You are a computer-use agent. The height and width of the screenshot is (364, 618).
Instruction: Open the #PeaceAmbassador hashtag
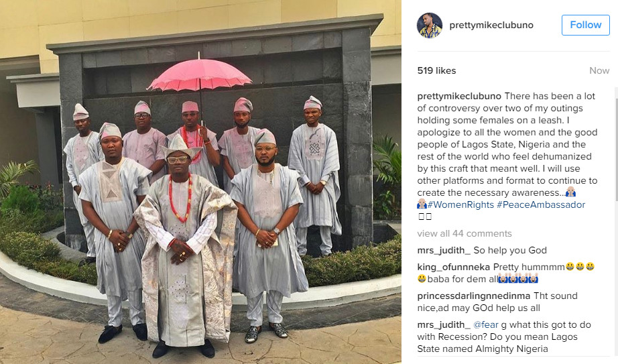pos(541,204)
